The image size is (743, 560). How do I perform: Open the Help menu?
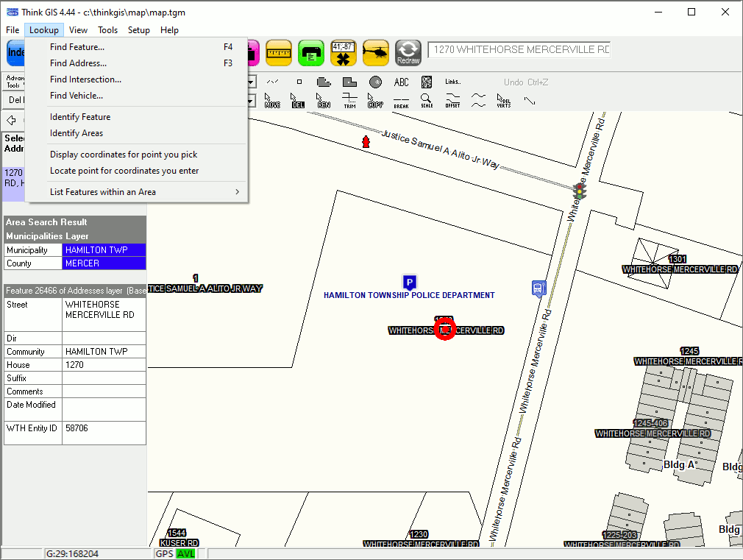(x=169, y=30)
